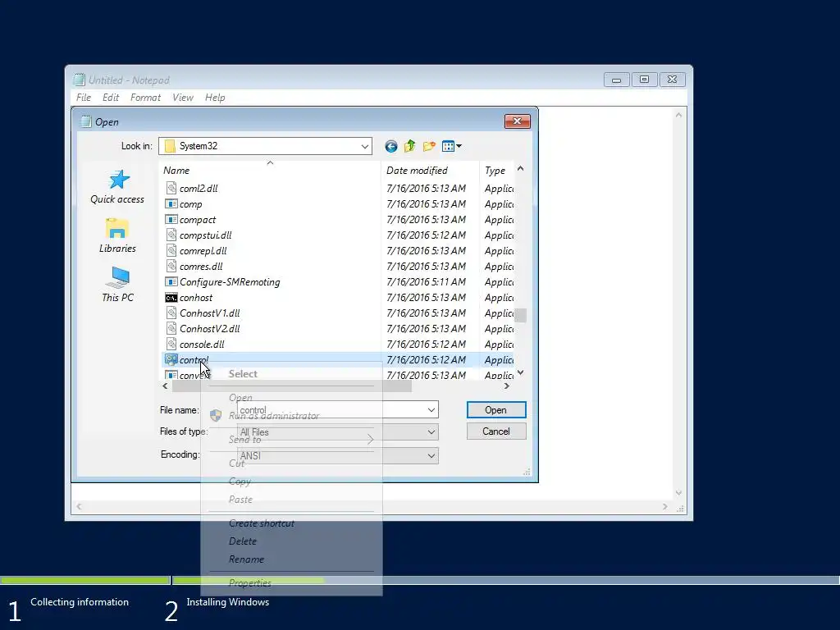Select the Configure-SMRemoting file name
Screen dimensions: 840x630
point(230,282)
